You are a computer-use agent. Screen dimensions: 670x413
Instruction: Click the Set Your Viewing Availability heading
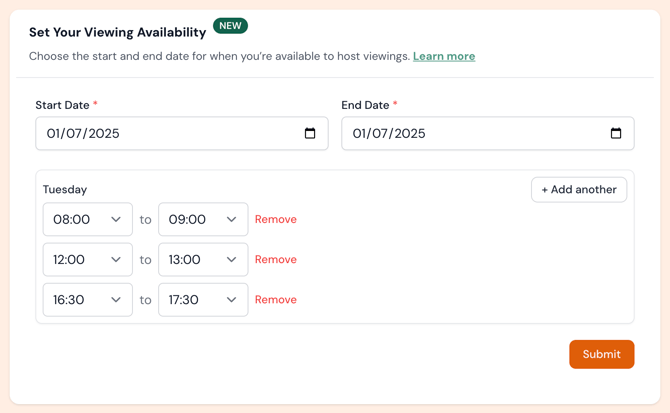[x=117, y=33]
